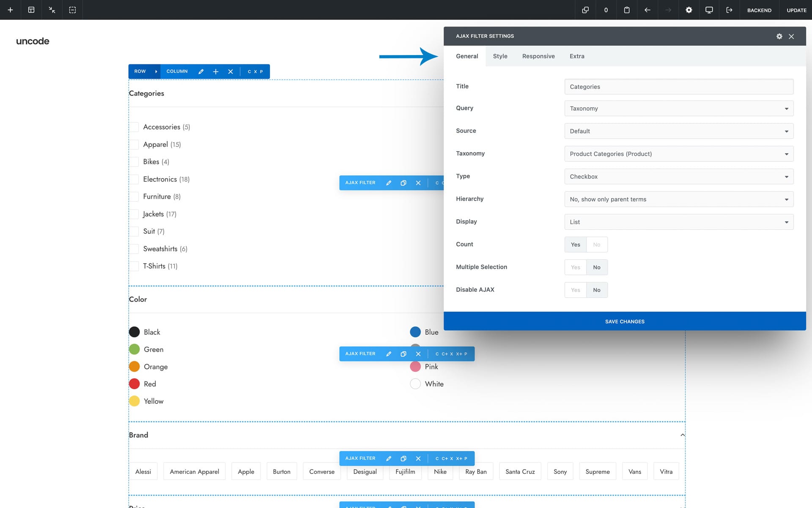
Task: Open the Taxonomy dropdown for Product Categories
Action: [x=678, y=154]
